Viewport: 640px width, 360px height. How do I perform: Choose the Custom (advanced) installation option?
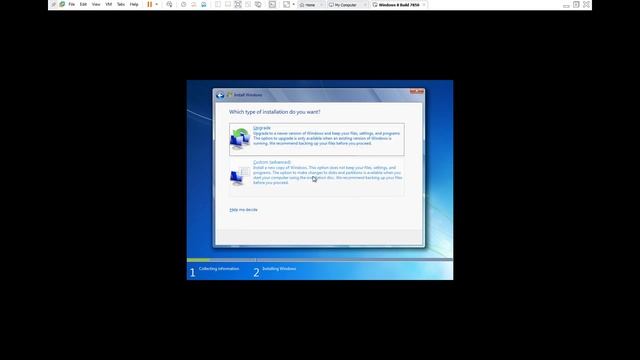[x=317, y=177]
